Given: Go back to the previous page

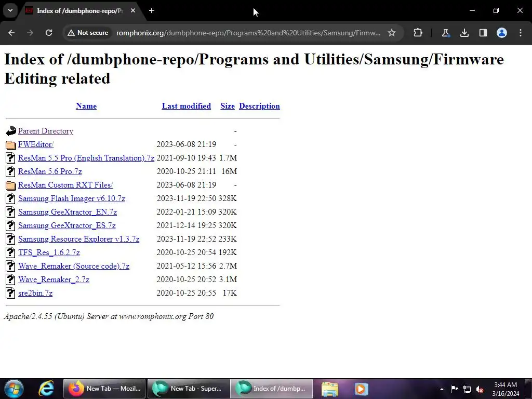Looking at the screenshot, I should click(11, 33).
